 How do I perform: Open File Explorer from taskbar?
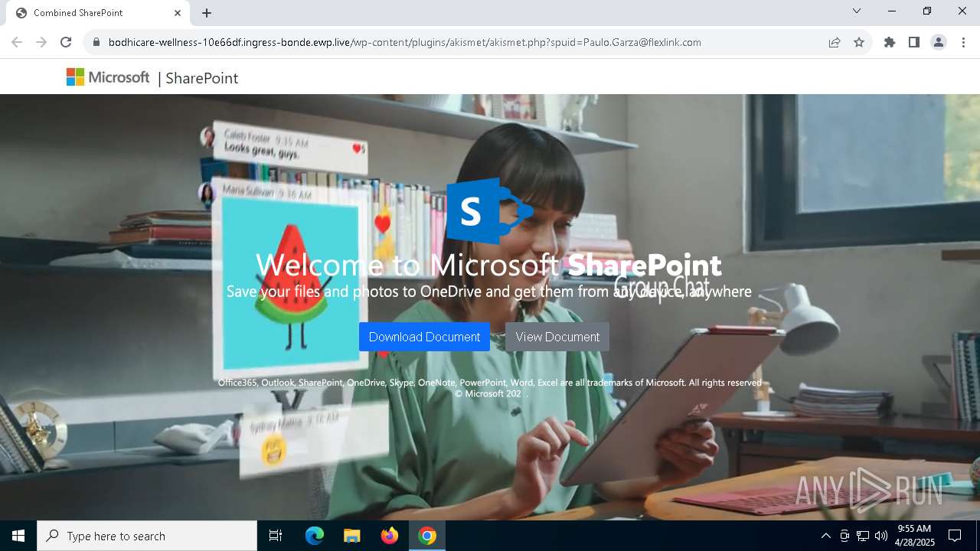[351, 536]
